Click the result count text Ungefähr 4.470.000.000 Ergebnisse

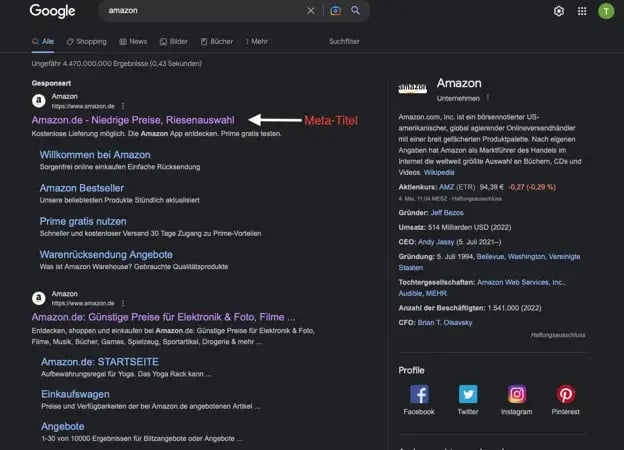click(x=117, y=64)
